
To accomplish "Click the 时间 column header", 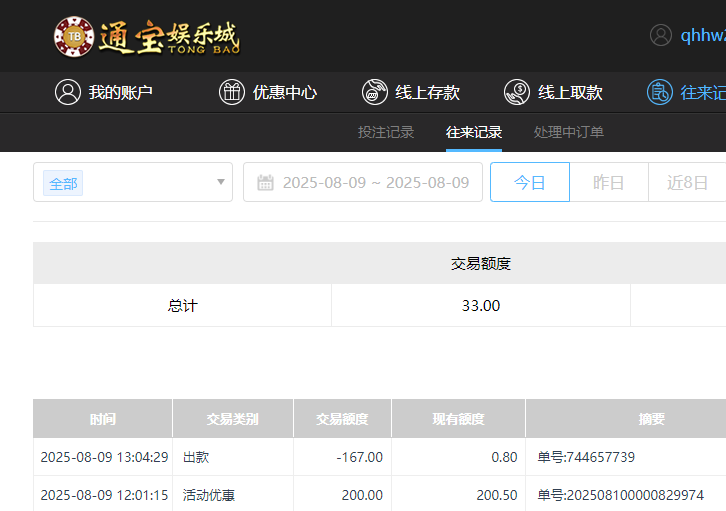I will (x=102, y=419).
